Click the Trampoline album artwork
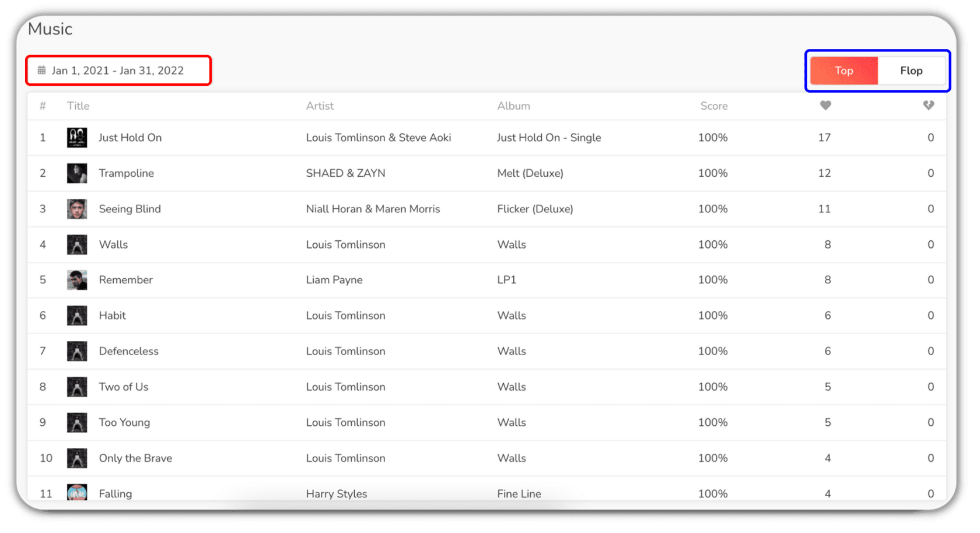The image size is (980, 533). click(x=76, y=173)
